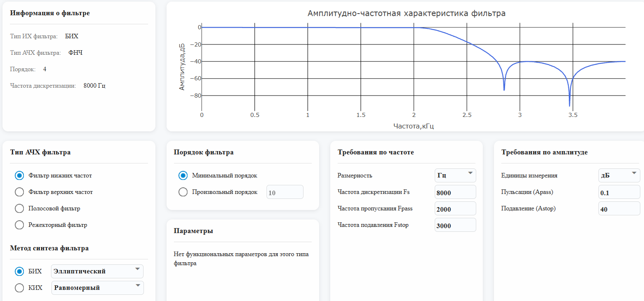Click the arbitrary order value field

click(x=285, y=192)
